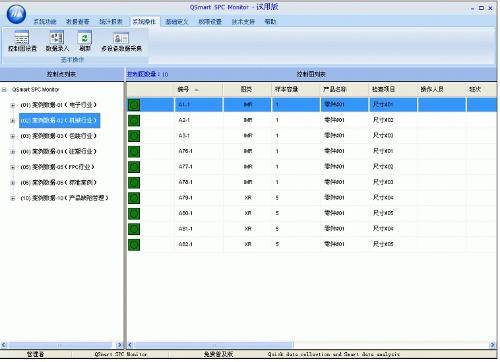Sort by the 编号 column header
500x362 pixels.
click(x=199, y=89)
